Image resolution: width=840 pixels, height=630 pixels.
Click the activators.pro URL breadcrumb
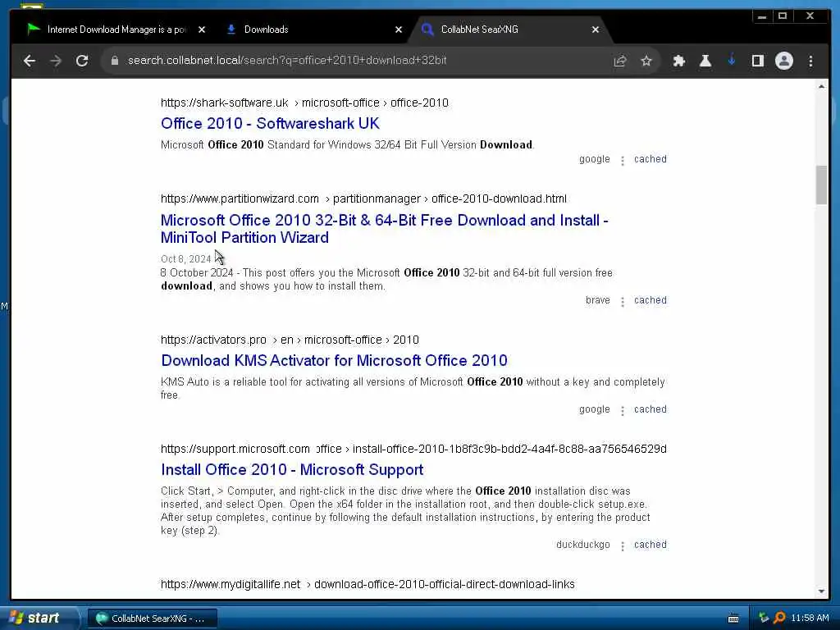coord(290,340)
